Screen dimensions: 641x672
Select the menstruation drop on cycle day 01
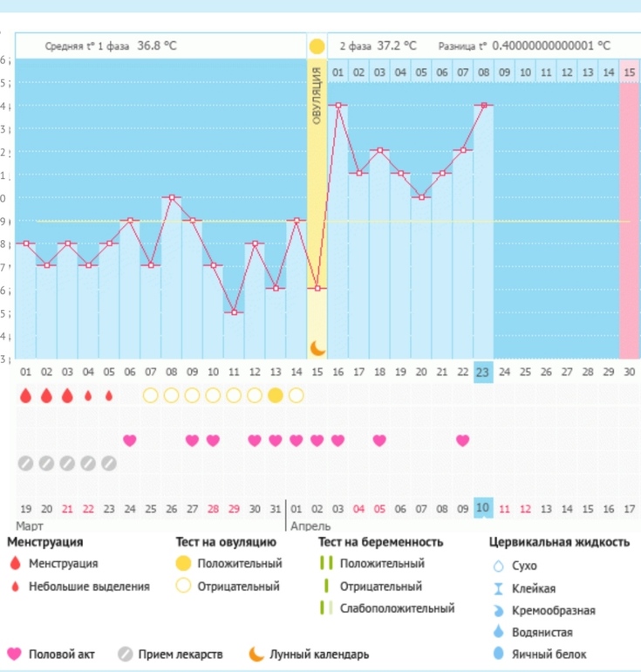[x=25, y=395]
